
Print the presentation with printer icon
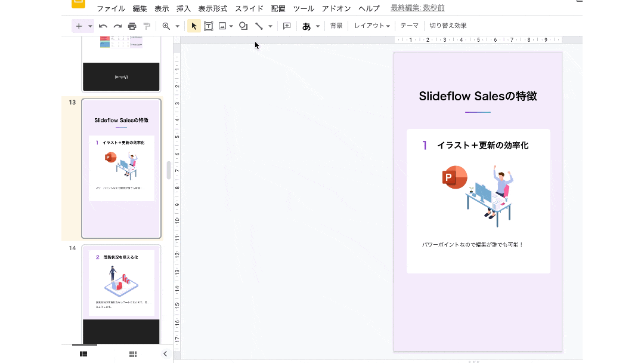[132, 26]
